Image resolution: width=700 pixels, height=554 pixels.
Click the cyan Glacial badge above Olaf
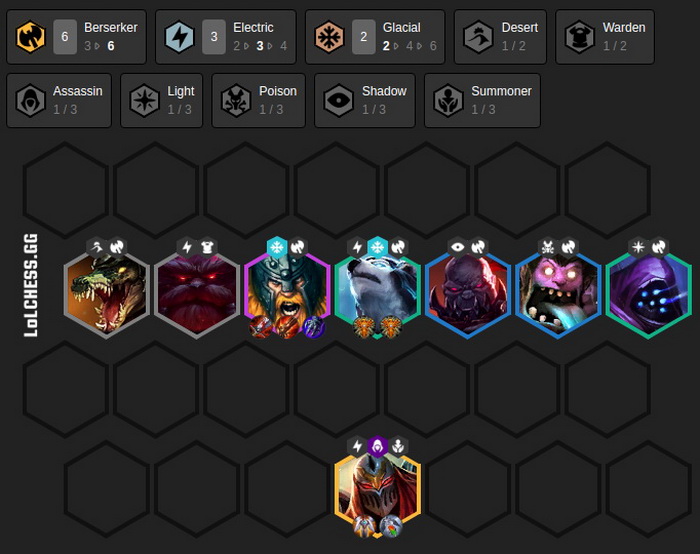277,247
